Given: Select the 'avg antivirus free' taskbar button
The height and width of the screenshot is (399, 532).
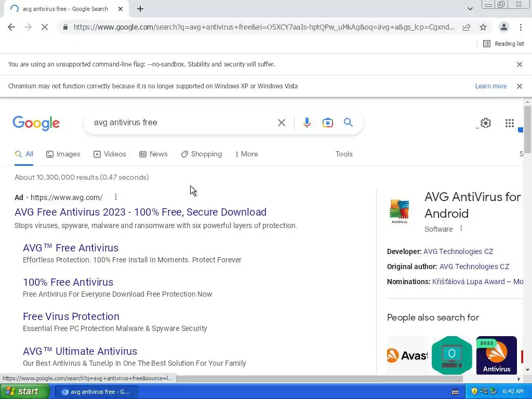Looking at the screenshot, I should (96, 392).
